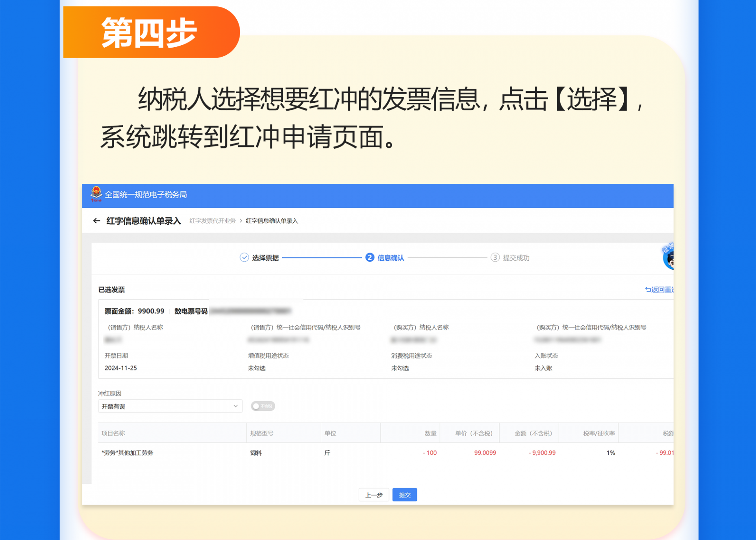Image resolution: width=756 pixels, height=540 pixels.
Task: Click the *劳务*其他加工劳务 table row
Action: [x=128, y=453]
